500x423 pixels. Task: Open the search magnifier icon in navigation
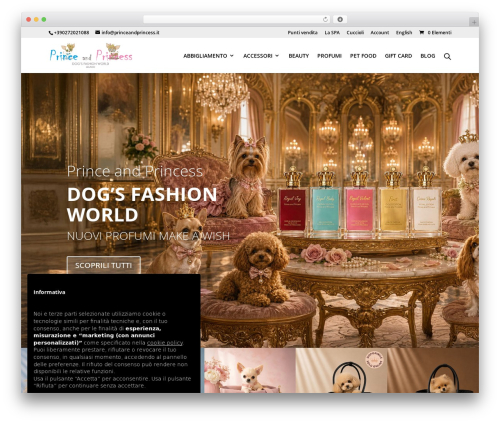447,56
